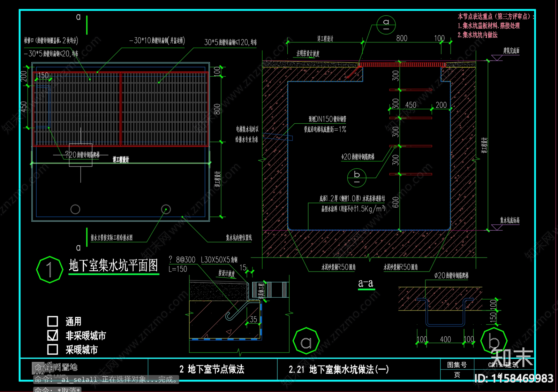558x392 pixels.
Task: Select the 图集号 cell in the title block
Action: [x=457, y=365]
